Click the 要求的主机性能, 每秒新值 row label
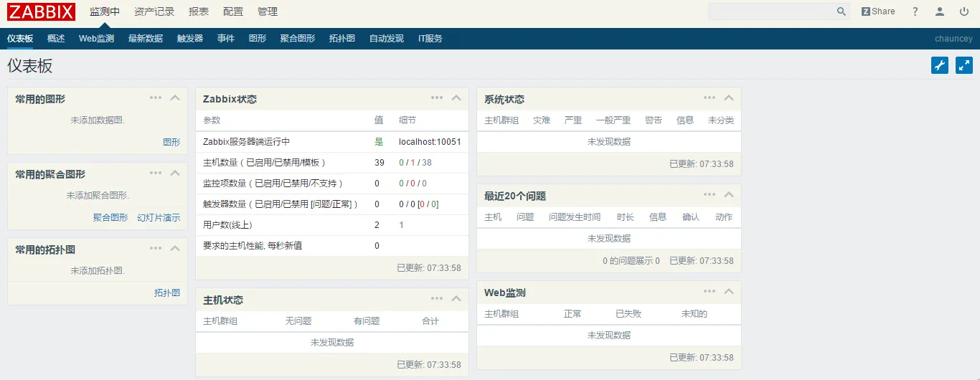This screenshot has height=380, width=980. point(253,246)
